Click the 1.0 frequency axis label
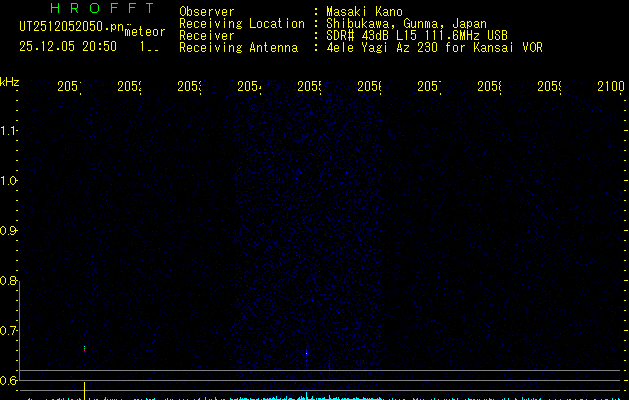Image resolution: width=629 pixels, height=400 pixels. click(8, 181)
